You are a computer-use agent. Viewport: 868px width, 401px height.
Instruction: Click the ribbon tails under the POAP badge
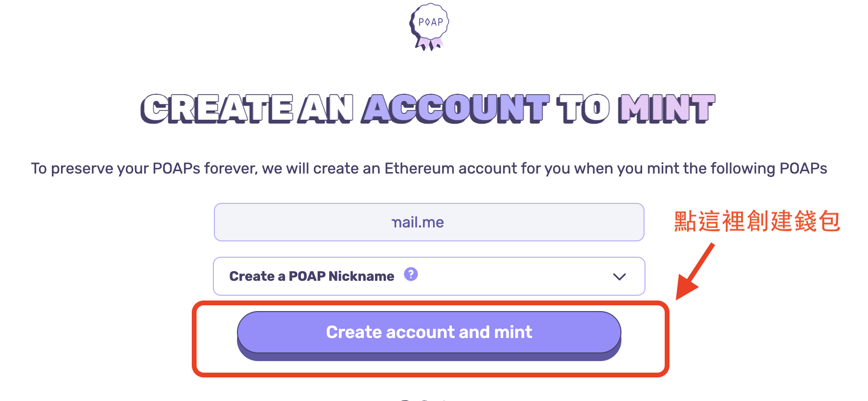pyautogui.click(x=429, y=45)
